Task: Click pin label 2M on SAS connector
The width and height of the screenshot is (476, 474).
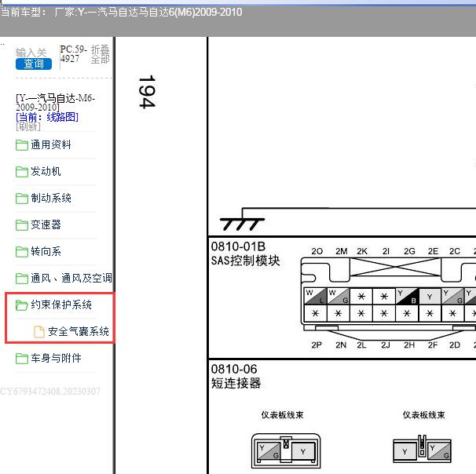Action: 341,251
